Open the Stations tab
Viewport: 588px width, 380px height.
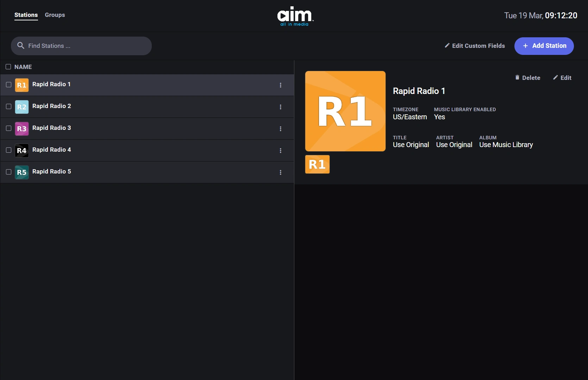[x=26, y=15]
